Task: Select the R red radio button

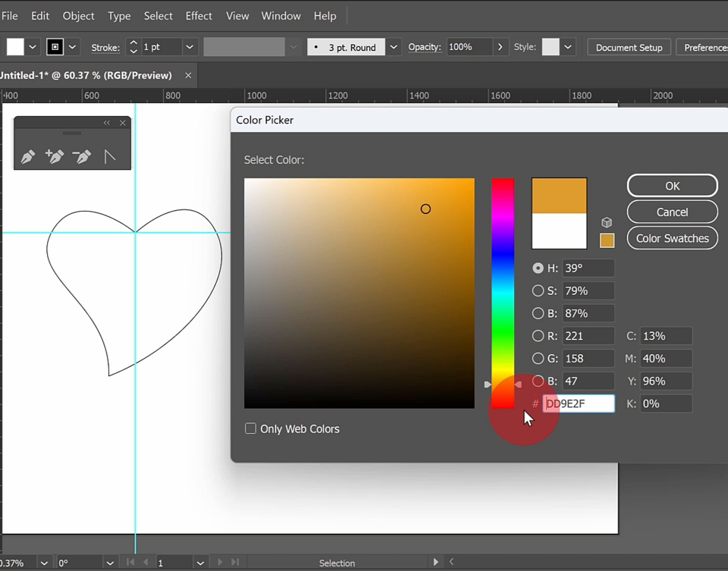Action: 538,336
